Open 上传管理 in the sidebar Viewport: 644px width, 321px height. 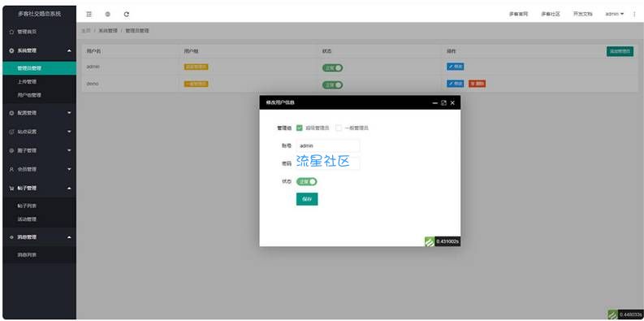[40, 81]
